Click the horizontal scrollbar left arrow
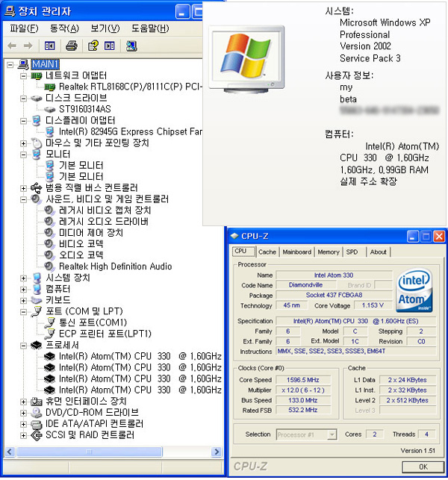Viewport: 448px width, 480px height. pyautogui.click(x=10, y=452)
